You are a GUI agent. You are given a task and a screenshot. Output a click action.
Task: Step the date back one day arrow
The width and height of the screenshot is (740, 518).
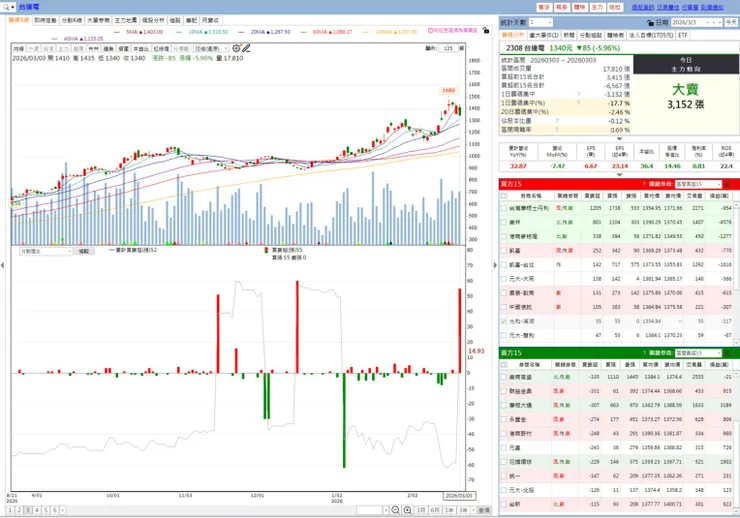tap(714, 22)
